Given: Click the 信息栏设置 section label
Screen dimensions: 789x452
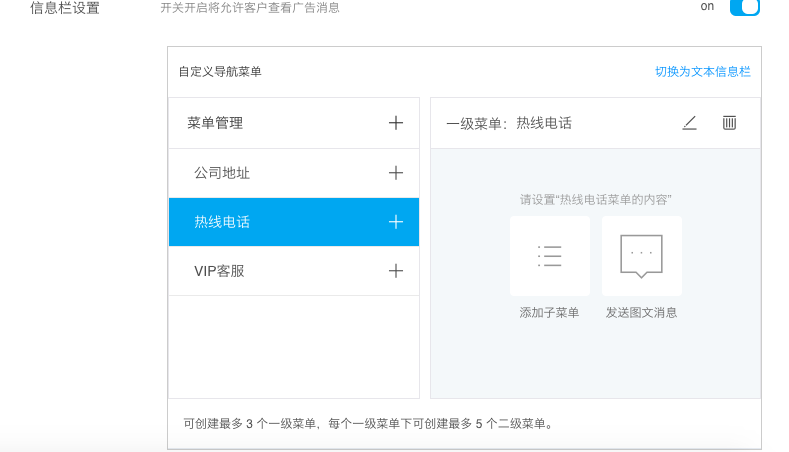Looking at the screenshot, I should click(65, 8).
